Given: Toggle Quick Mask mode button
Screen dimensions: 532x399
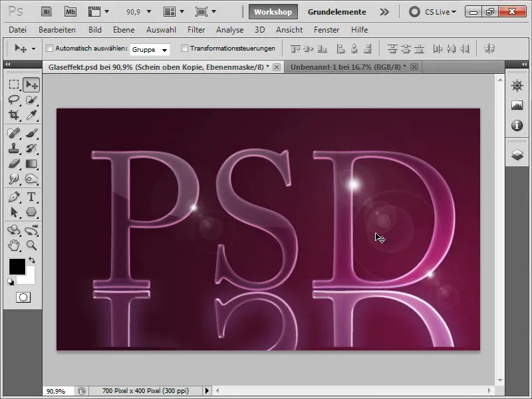Looking at the screenshot, I should coord(23,297).
